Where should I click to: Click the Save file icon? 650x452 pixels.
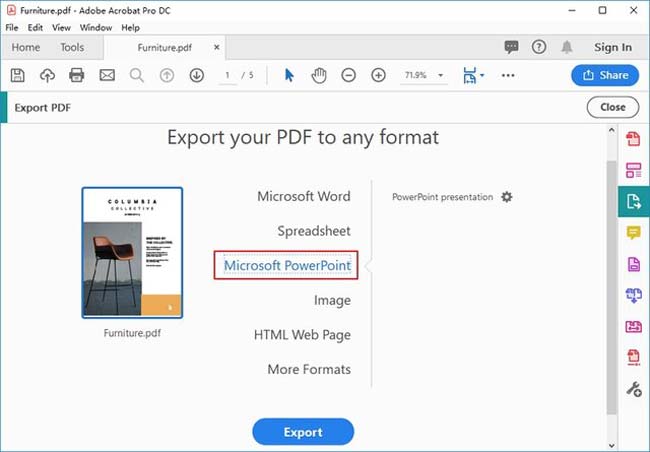point(17,75)
